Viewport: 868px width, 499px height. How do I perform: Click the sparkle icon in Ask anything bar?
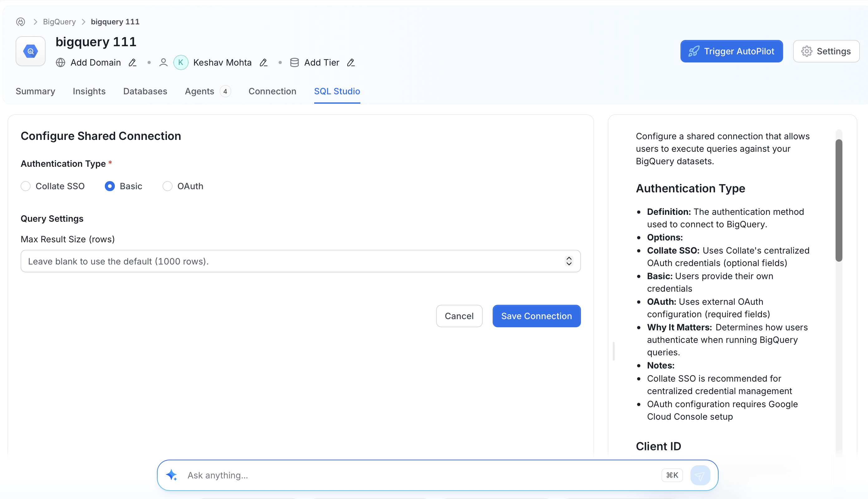pos(172,475)
